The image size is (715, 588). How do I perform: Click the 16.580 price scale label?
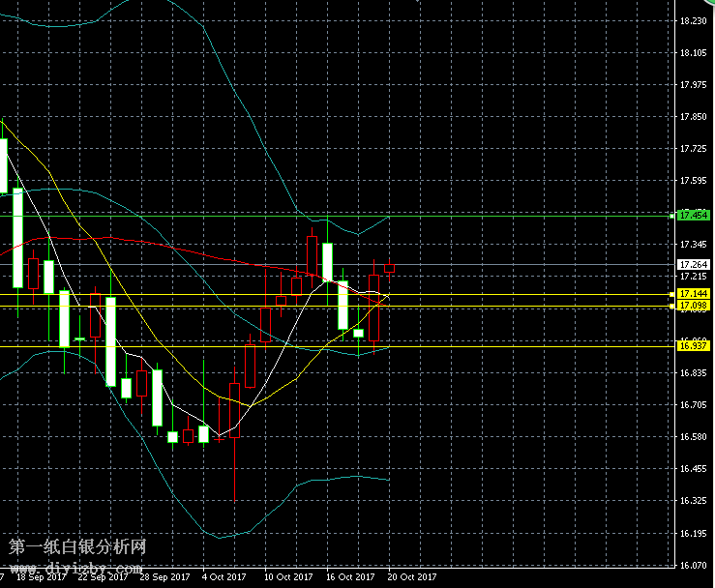(x=693, y=437)
